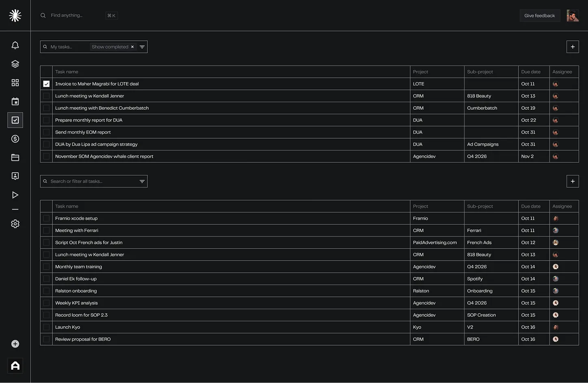Click the play triangle icon in sidebar
This screenshot has width=588, height=383.
tap(15, 195)
